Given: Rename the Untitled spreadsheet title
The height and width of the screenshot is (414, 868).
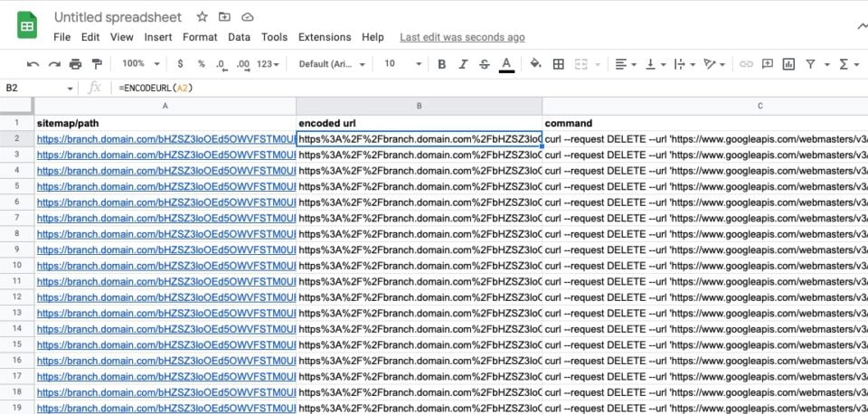Looking at the screenshot, I should [118, 17].
